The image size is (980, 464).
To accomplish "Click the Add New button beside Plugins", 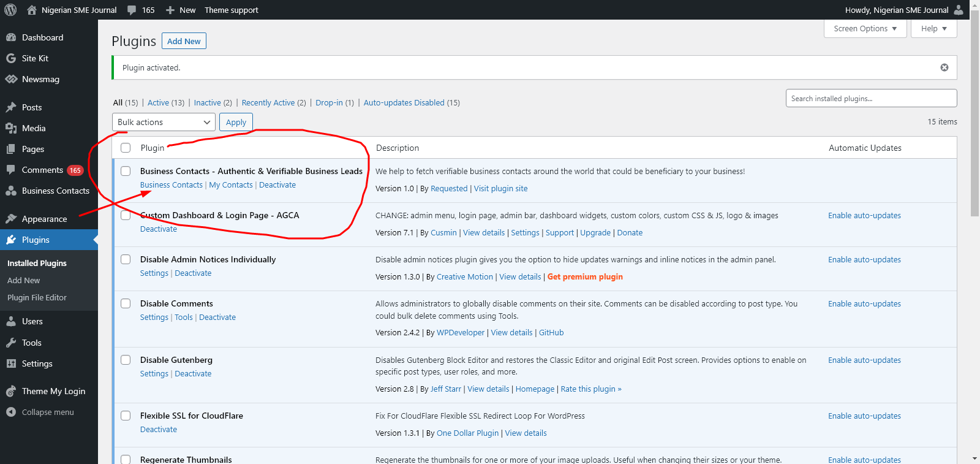I will click(x=184, y=41).
